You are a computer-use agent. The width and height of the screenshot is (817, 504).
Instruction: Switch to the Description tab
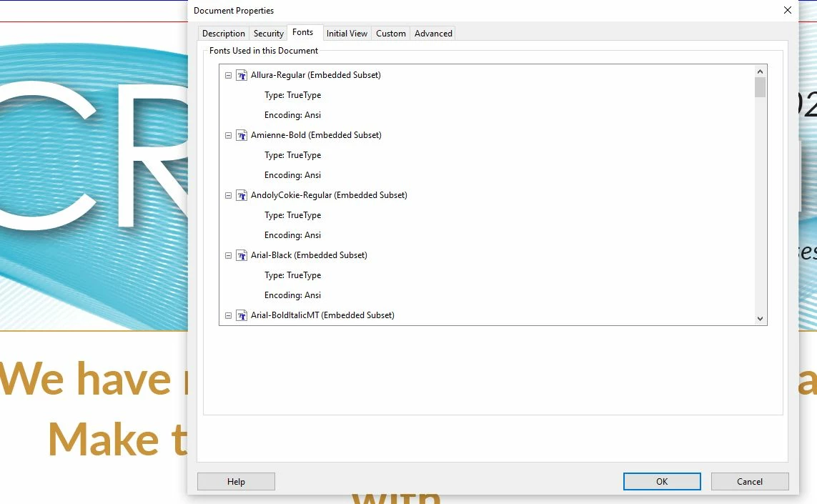224,34
